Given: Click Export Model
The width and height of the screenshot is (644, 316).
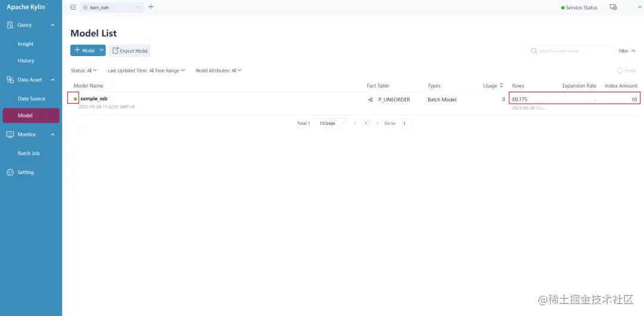Looking at the screenshot, I should (x=129, y=51).
